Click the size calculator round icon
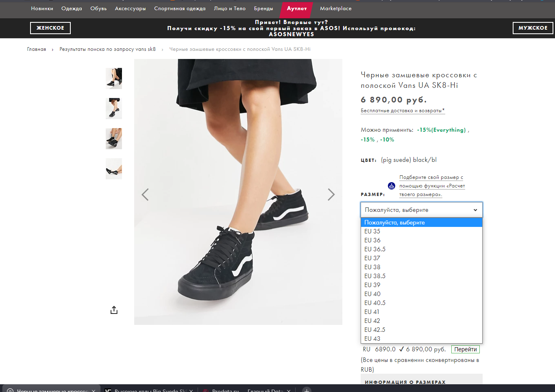This screenshot has width=555, height=392. pos(392,186)
